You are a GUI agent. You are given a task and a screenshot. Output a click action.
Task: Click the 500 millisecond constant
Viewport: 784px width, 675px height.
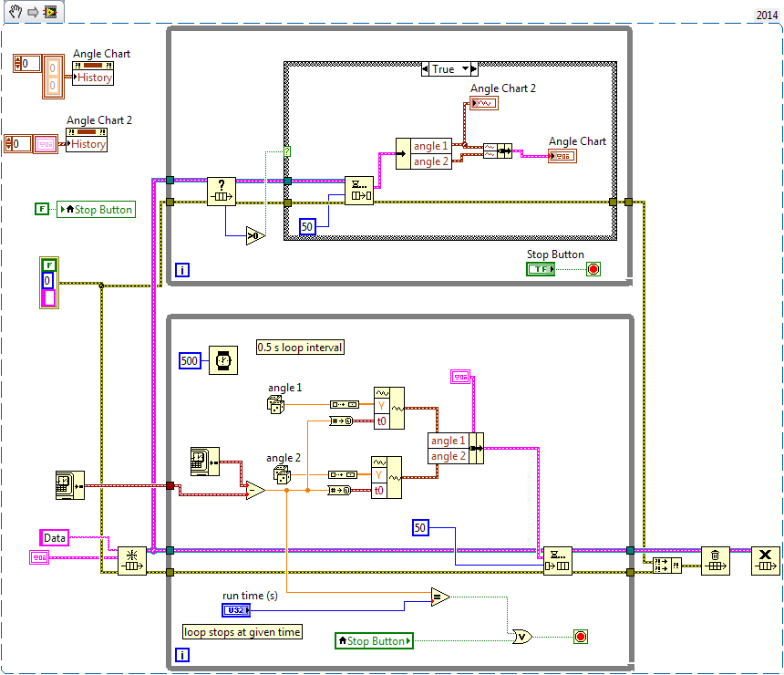(190, 361)
